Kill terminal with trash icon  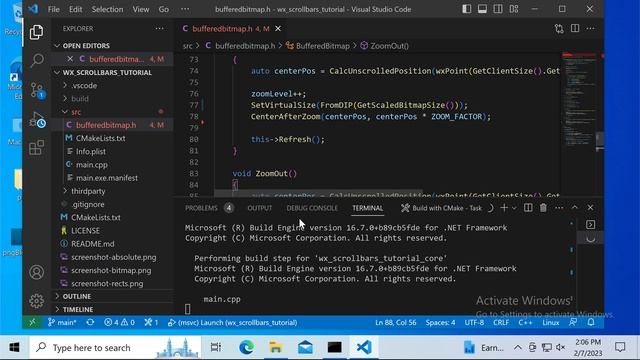pos(543,208)
